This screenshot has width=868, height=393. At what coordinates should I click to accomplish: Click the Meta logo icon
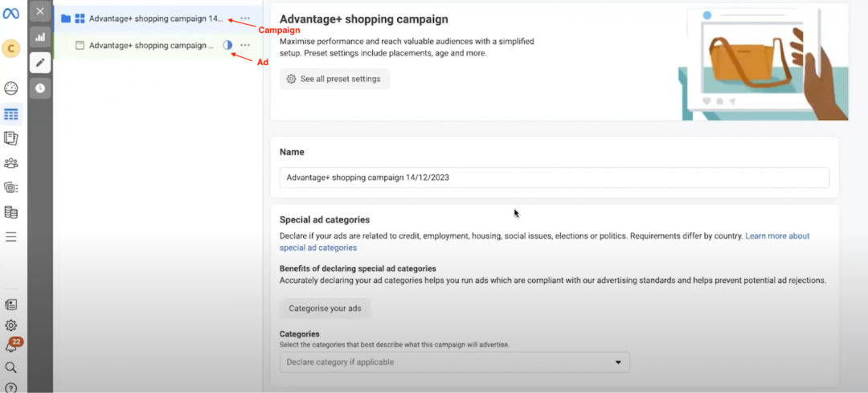click(11, 14)
